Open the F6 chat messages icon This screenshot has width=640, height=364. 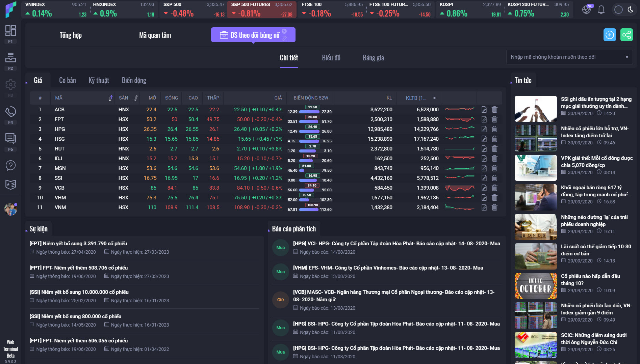click(10, 138)
